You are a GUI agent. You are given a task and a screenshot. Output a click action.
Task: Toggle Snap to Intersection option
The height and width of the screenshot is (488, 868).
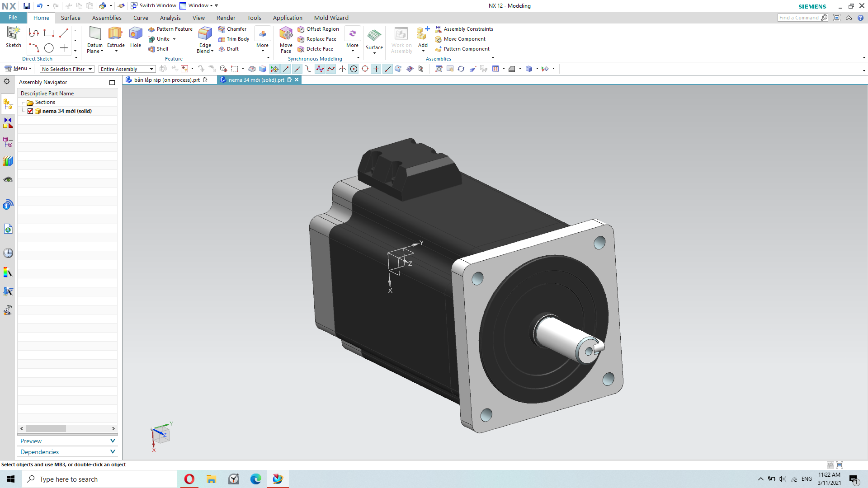click(342, 69)
